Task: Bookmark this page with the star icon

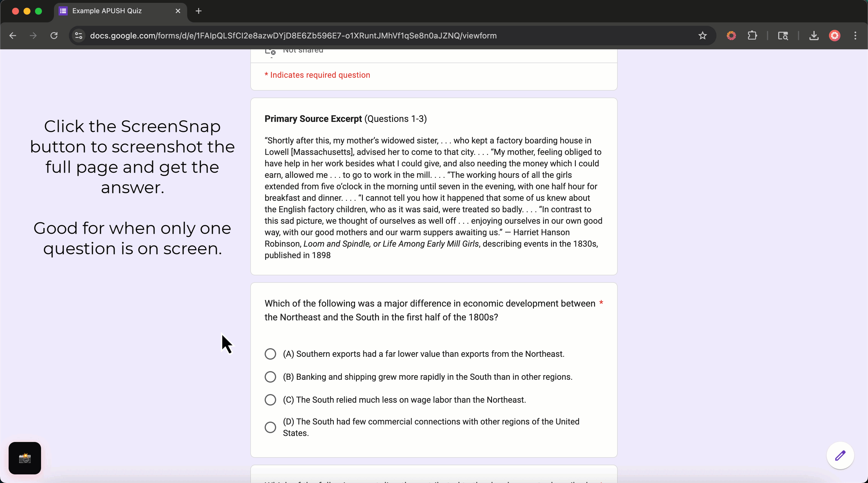Action: click(703, 36)
